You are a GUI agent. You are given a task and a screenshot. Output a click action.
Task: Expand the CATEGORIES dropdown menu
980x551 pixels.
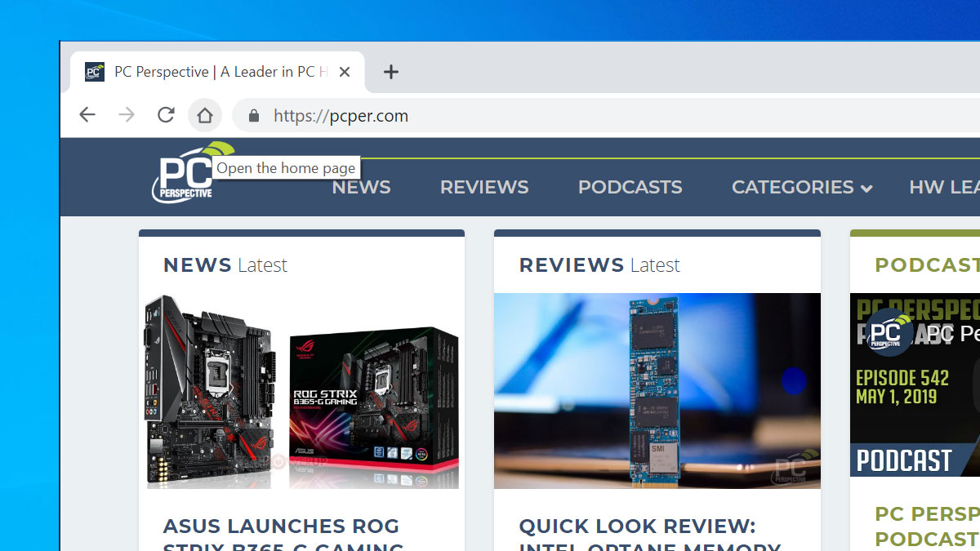802,187
